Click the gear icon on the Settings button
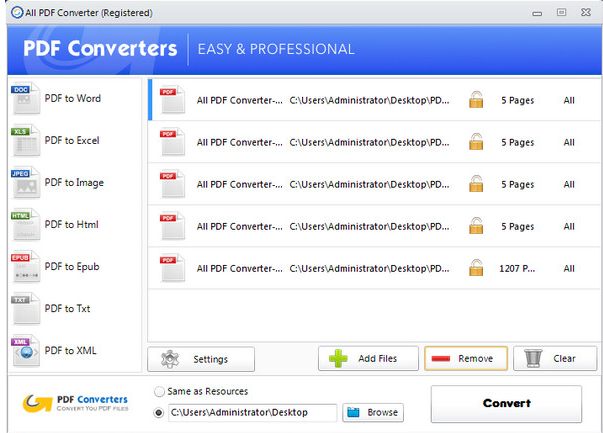Viewport: 603px width, 433px height. tap(170, 359)
